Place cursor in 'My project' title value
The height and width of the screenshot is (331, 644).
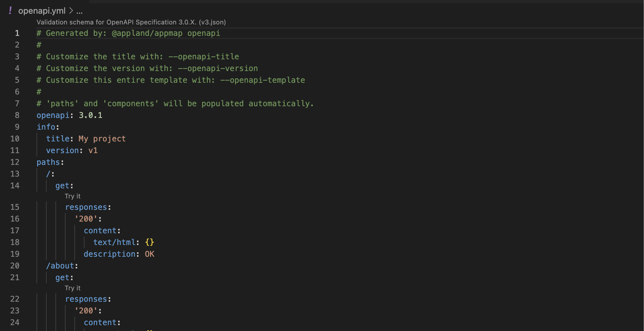click(x=102, y=139)
